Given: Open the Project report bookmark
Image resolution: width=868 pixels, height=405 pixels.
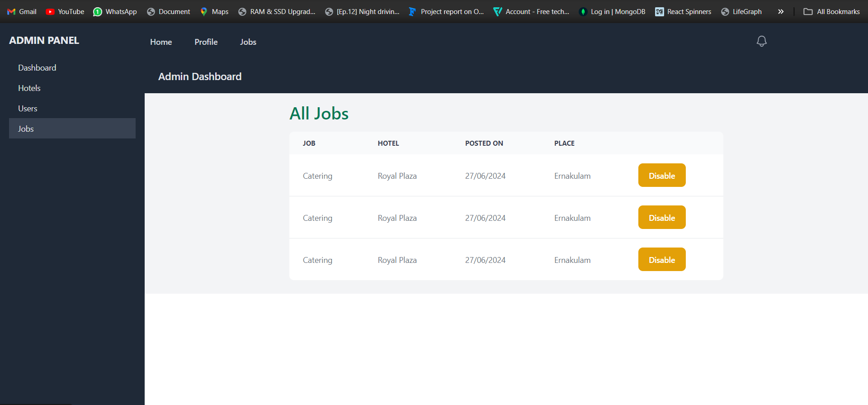Looking at the screenshot, I should 446,12.
